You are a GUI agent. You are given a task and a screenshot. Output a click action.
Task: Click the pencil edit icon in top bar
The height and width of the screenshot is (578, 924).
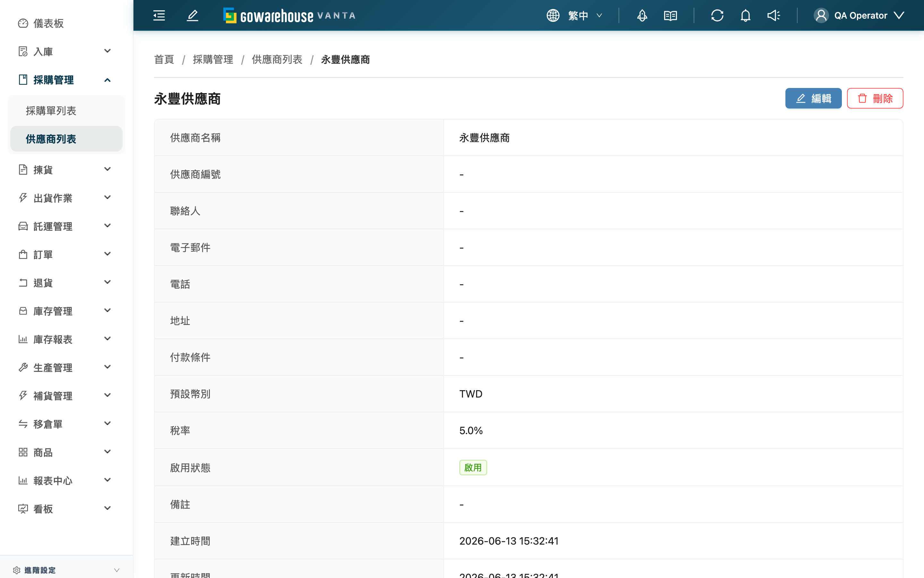click(x=193, y=15)
